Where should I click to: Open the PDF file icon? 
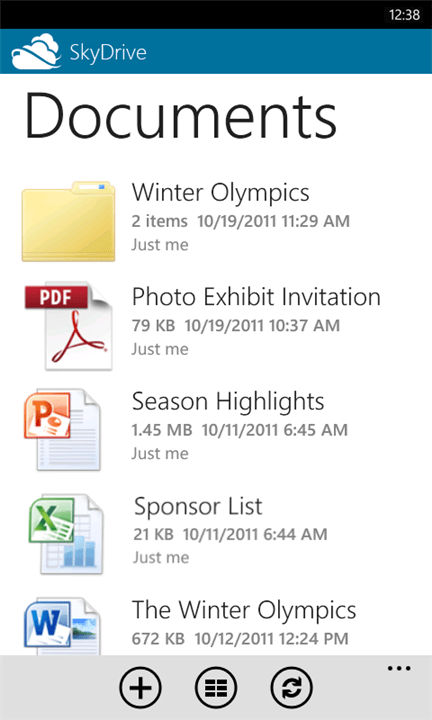68,326
